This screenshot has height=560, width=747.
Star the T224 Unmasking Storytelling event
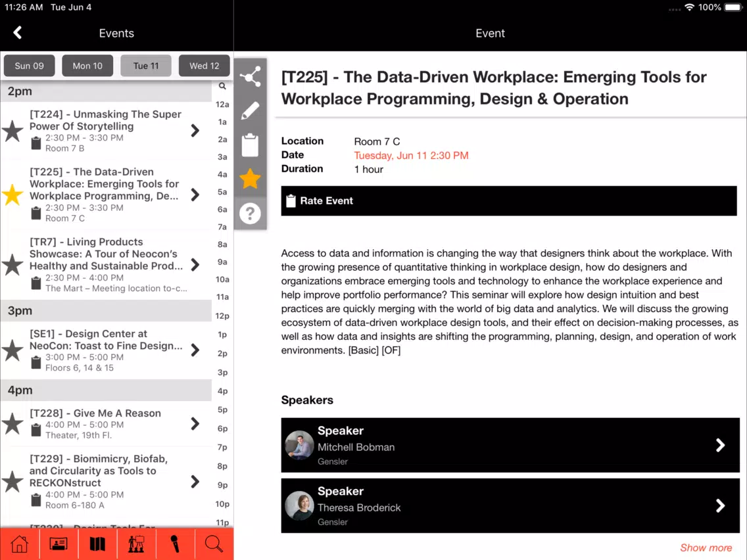tap(13, 131)
